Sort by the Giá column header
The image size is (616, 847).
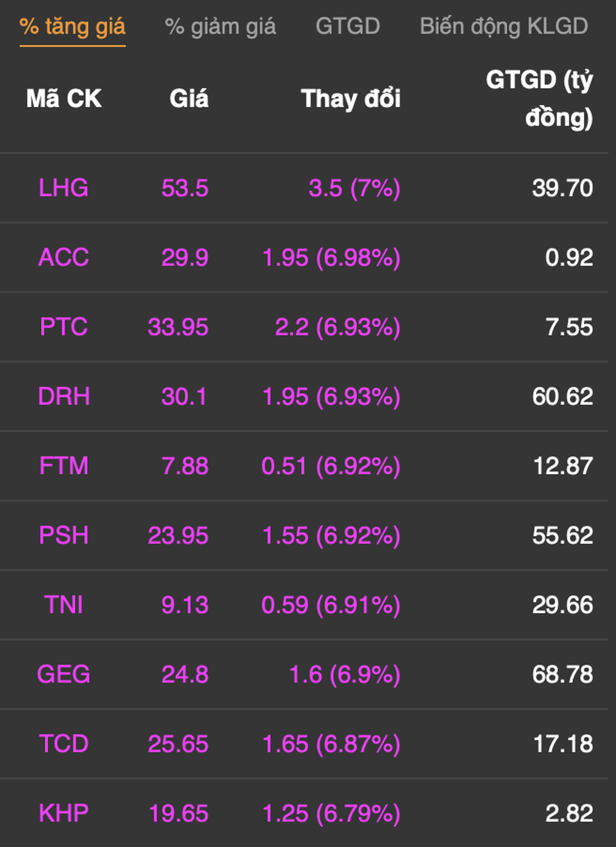click(189, 99)
